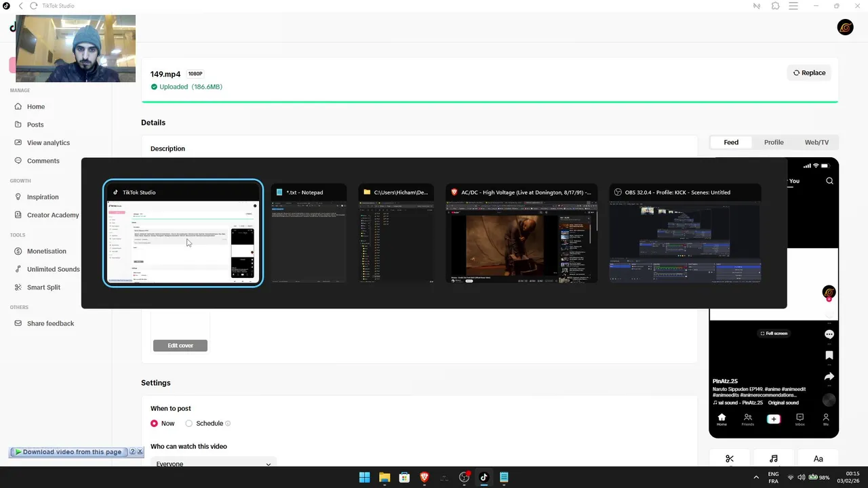This screenshot has width=868, height=488.
Task: Open Monetisation in the sidebar
Action: pyautogui.click(x=46, y=251)
